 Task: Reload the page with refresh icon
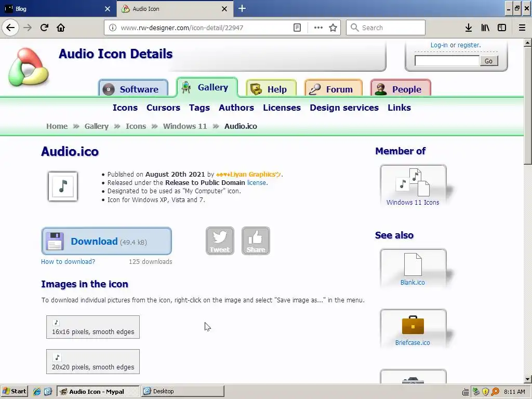[45, 28]
